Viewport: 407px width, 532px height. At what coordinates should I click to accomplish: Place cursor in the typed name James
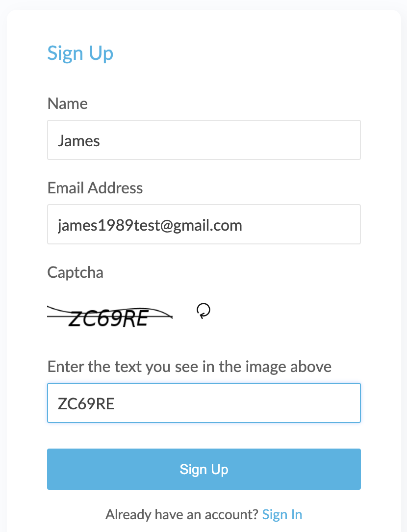click(x=78, y=141)
